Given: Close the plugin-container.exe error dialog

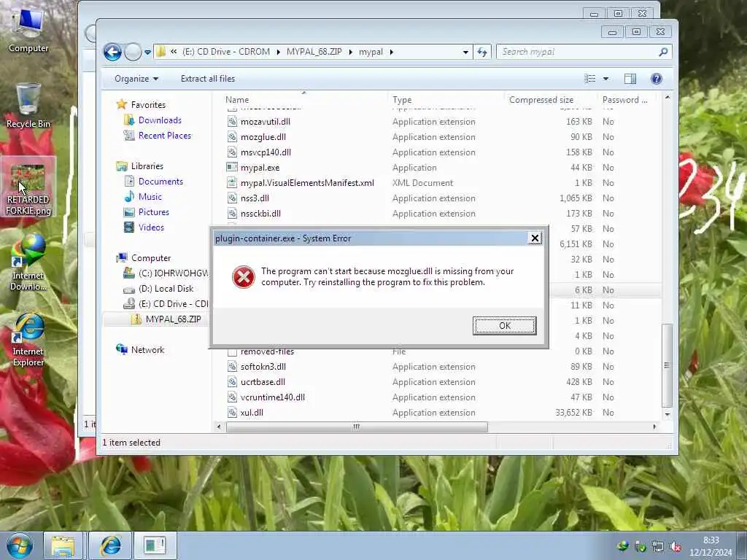Looking at the screenshot, I should pyautogui.click(x=535, y=238).
